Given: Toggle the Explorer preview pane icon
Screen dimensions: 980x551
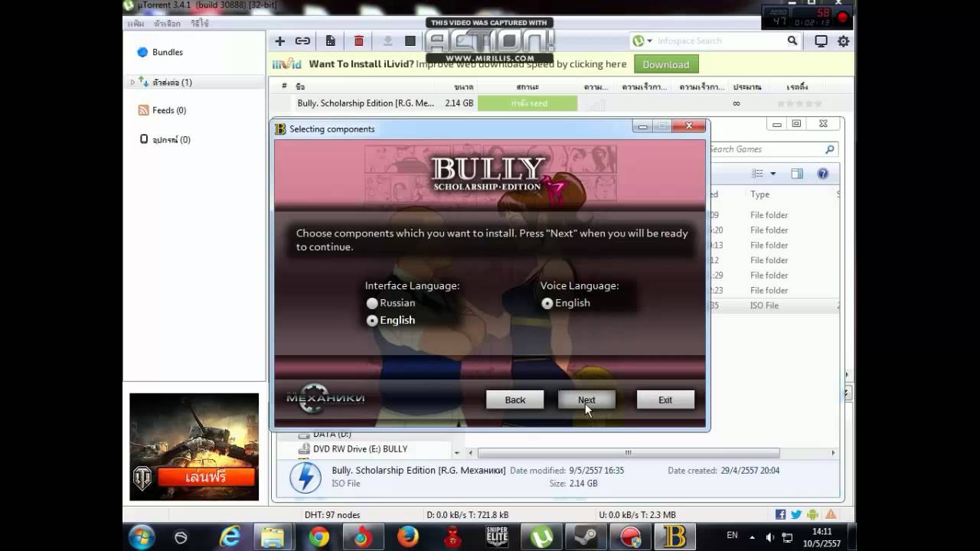Looking at the screenshot, I should (797, 174).
